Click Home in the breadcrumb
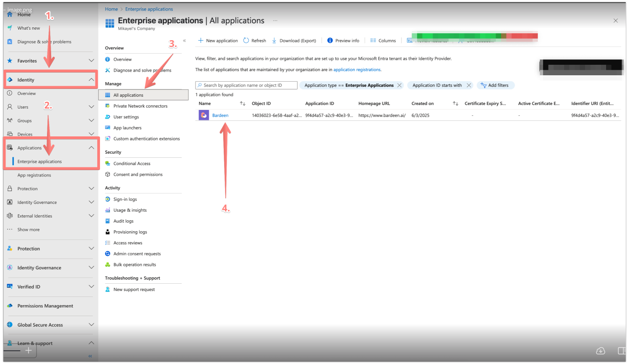The height and width of the screenshot is (364, 628). coord(111,9)
